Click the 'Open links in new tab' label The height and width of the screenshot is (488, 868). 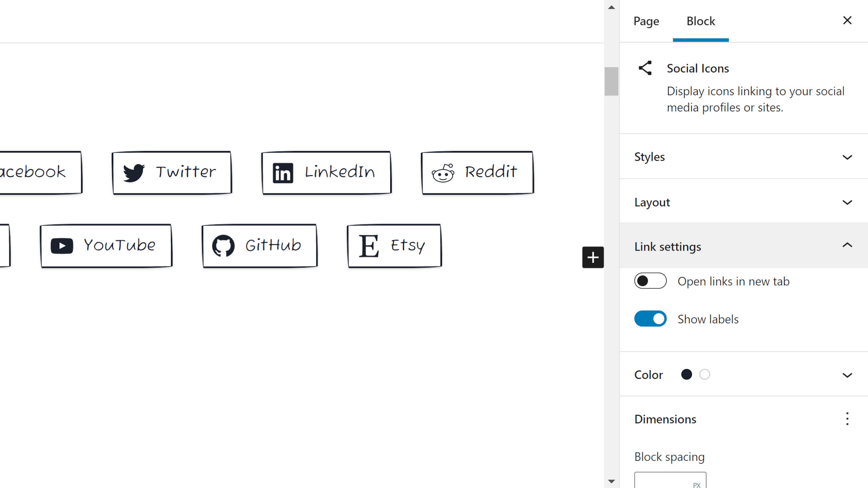[x=733, y=281]
